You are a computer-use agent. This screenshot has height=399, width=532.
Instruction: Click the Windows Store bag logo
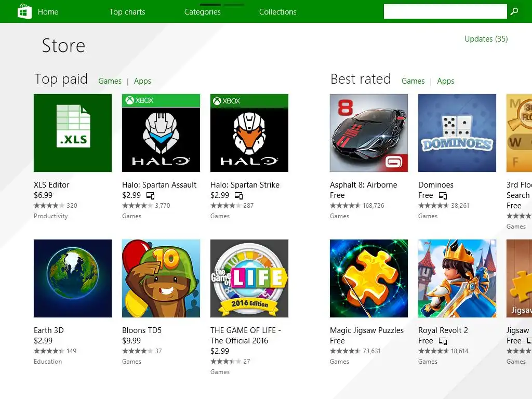point(24,11)
